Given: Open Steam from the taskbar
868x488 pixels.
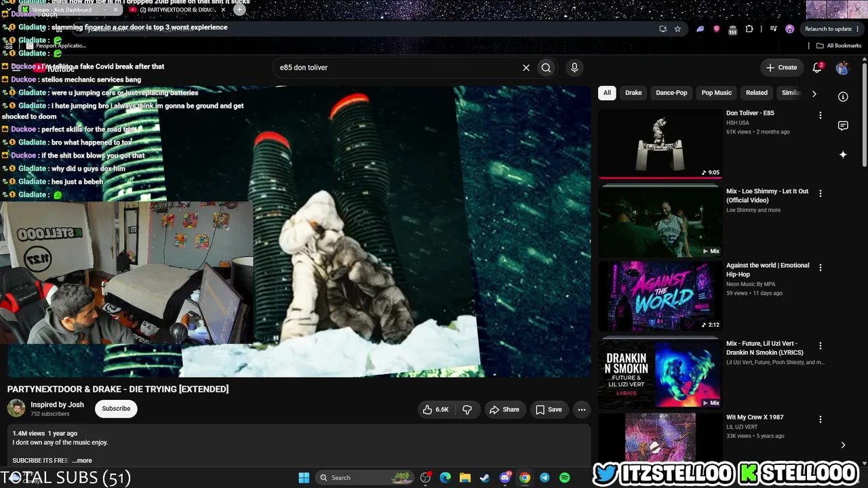Looking at the screenshot, I should point(485,478).
